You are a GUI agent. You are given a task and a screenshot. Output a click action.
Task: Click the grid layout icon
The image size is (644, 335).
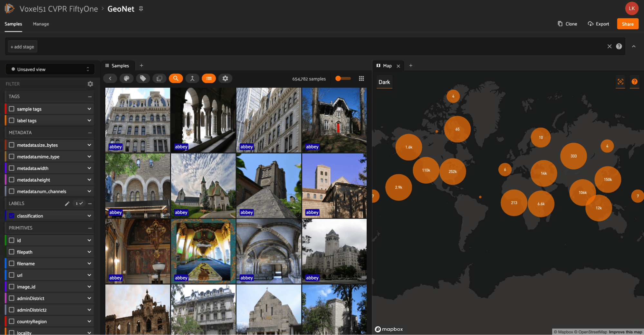pyautogui.click(x=361, y=79)
